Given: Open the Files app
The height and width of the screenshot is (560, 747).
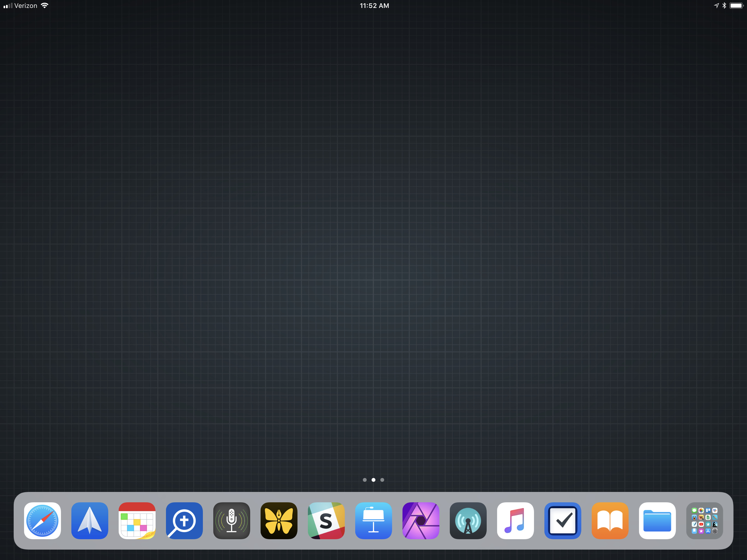Looking at the screenshot, I should pyautogui.click(x=658, y=520).
